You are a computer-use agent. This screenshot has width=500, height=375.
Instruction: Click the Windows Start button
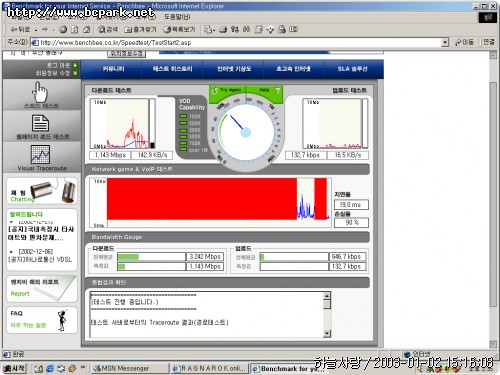14,368
